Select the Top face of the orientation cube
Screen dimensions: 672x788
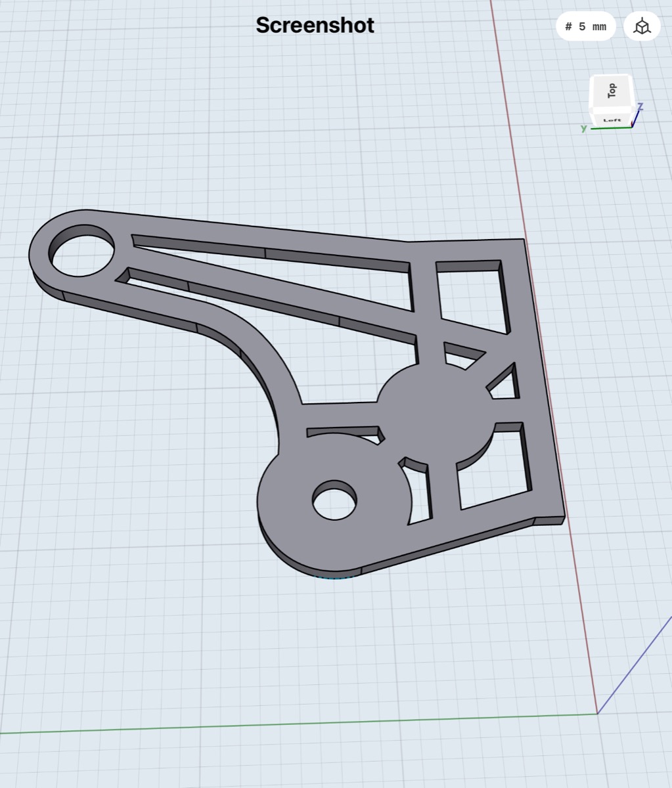(612, 91)
